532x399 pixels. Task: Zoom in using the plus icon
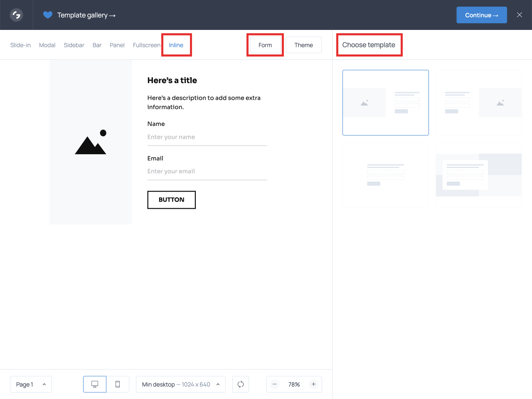pos(314,384)
